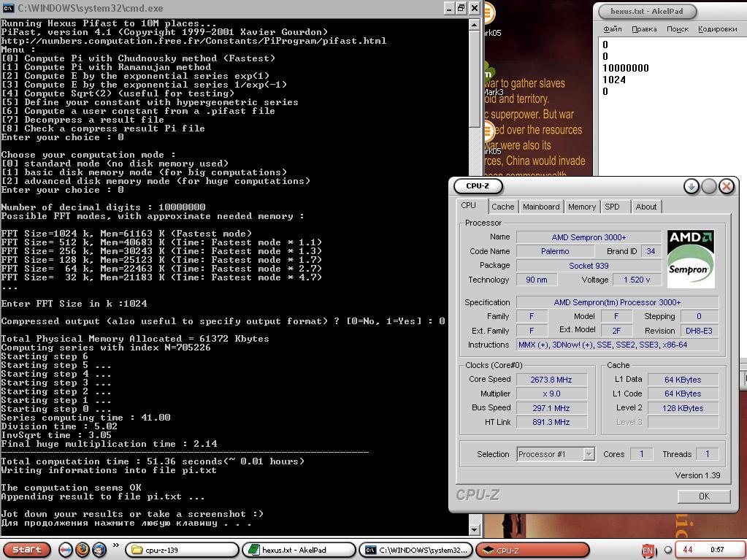The height and width of the screenshot is (560, 747).
Task: Click the HT Link value 891.3 MHz
Action: (551, 422)
